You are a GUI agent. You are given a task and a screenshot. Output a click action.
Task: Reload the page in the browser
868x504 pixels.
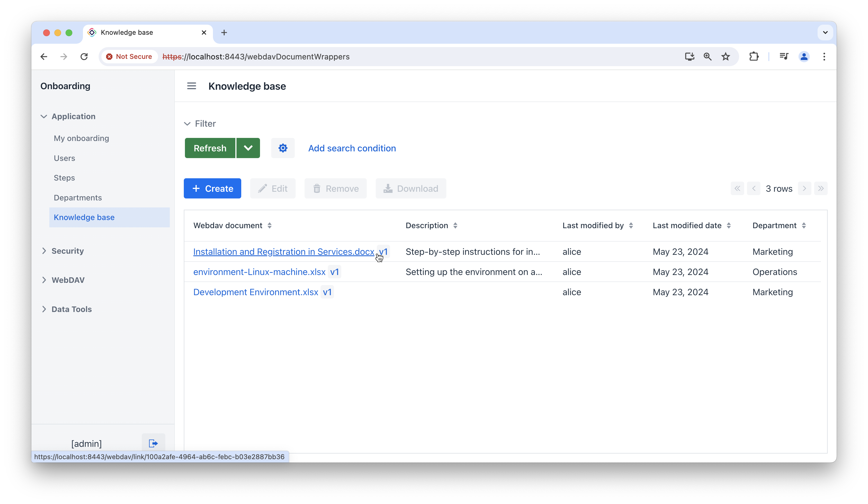coord(84,57)
